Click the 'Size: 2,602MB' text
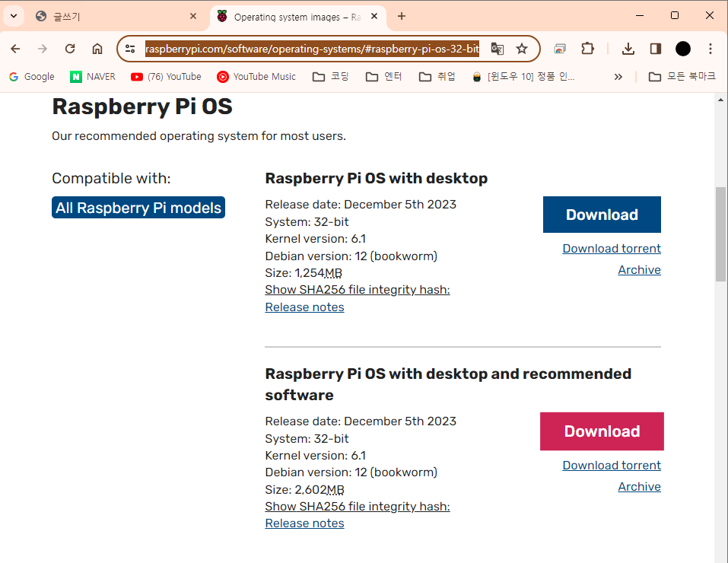The height and width of the screenshot is (563, 728). [305, 490]
